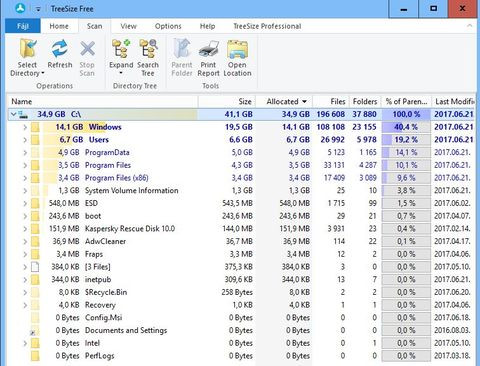Expand the Users folder node
This screenshot has width=480, height=366.
[x=25, y=140]
